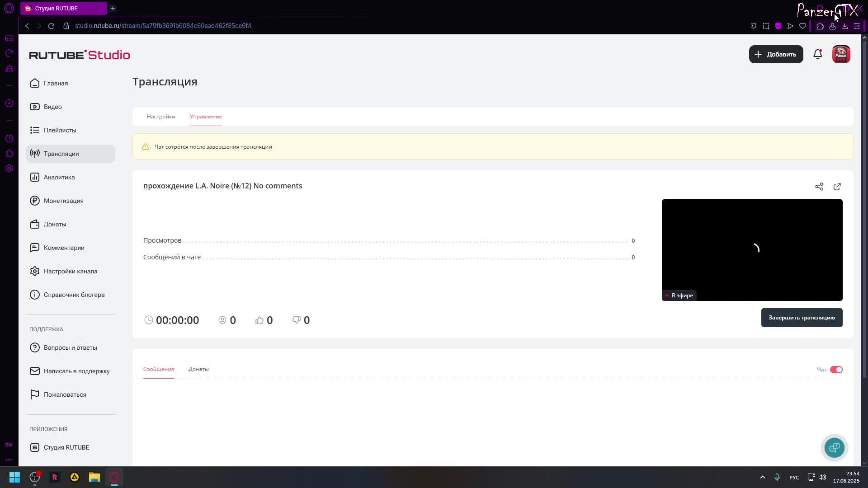This screenshot has height=488, width=868.
Task: Click the RUTUBE Studio logo
Action: pos(80,55)
